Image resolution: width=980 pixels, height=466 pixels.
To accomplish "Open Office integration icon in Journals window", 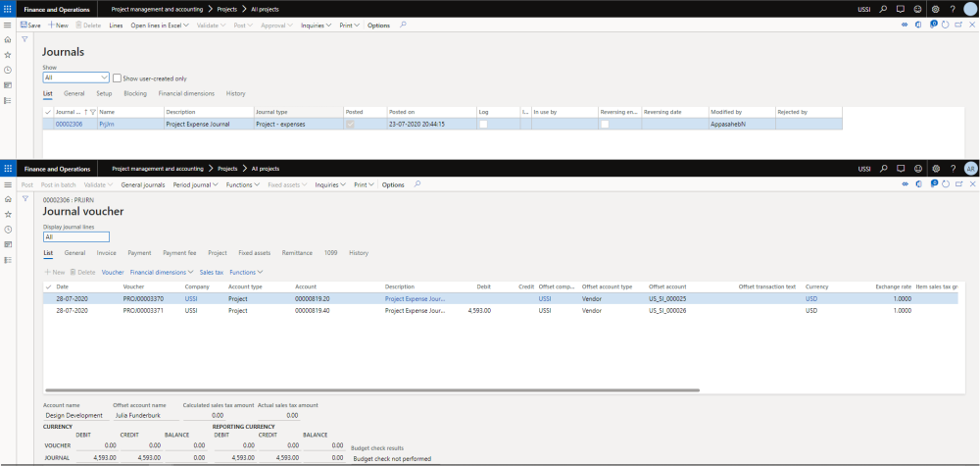I will pyautogui.click(x=918, y=26).
